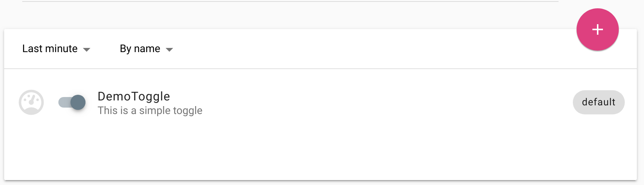
Task: Click the default strategy chip
Action: coord(598,102)
